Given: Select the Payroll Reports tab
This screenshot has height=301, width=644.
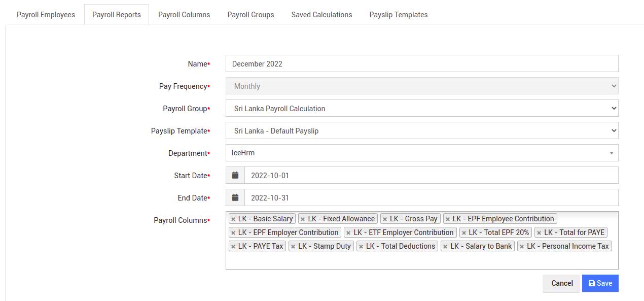Looking at the screenshot, I should point(117,15).
